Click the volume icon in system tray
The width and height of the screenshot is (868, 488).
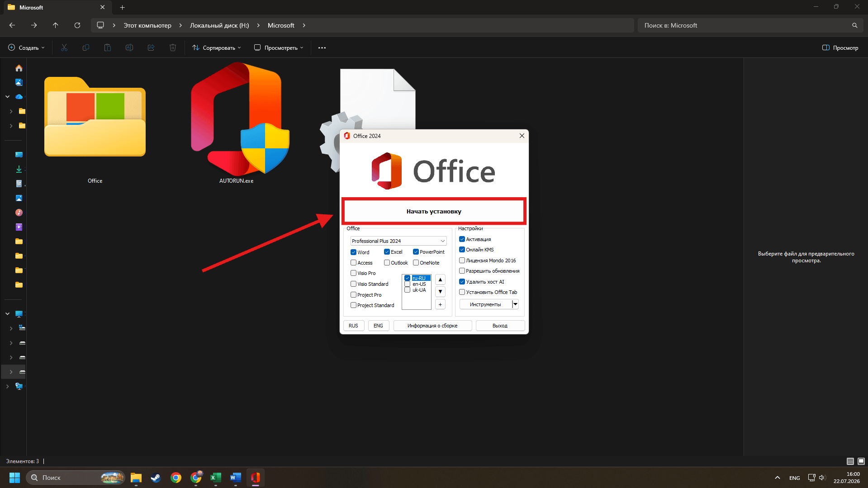[x=822, y=478]
